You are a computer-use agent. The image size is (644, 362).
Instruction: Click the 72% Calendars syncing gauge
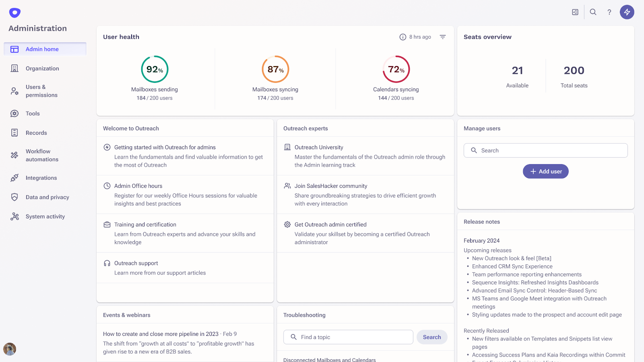(x=396, y=69)
